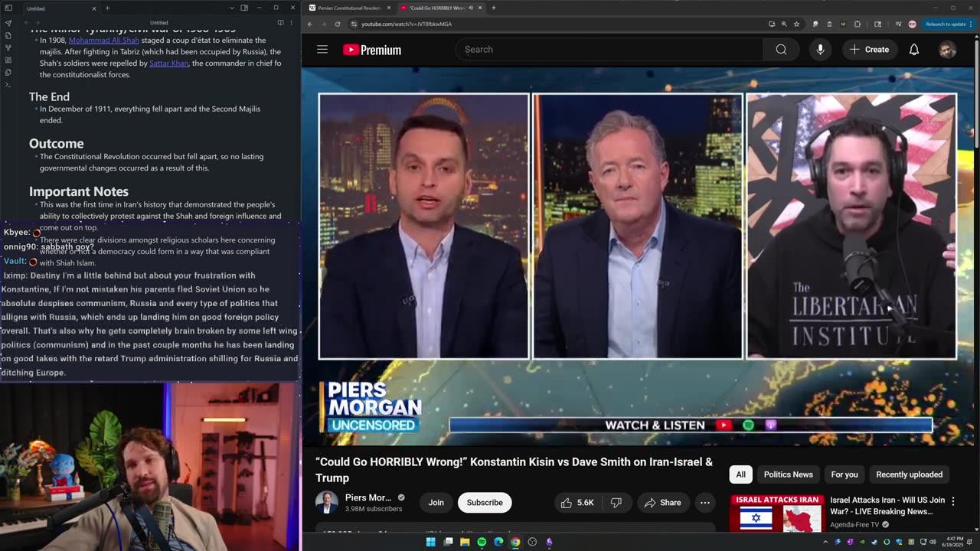
Task: Click the Outcome heading in note
Action: coord(56,143)
